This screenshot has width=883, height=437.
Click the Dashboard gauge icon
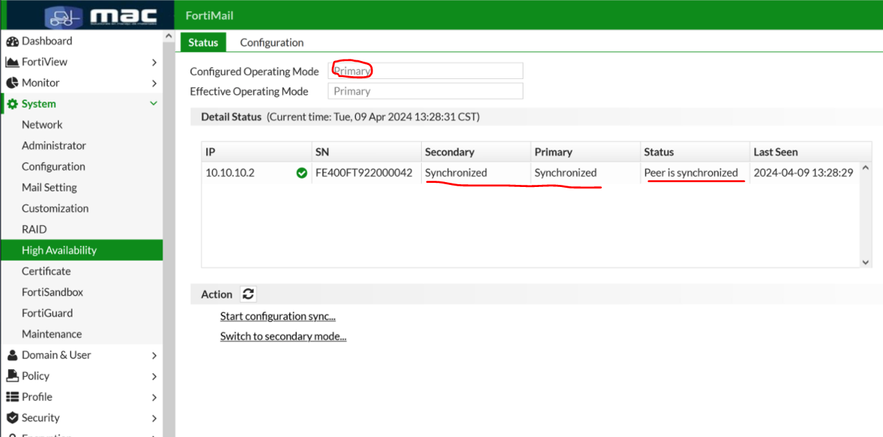[x=12, y=41]
